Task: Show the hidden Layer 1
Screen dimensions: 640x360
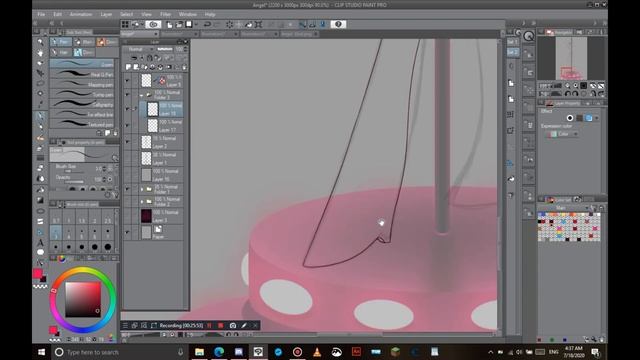Action: coord(127,158)
